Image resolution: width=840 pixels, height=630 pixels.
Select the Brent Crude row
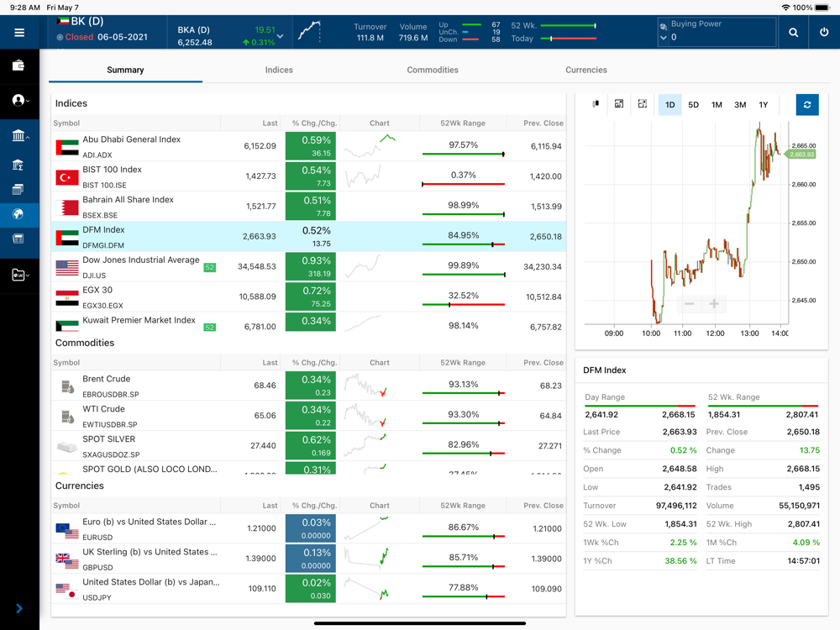coord(308,386)
